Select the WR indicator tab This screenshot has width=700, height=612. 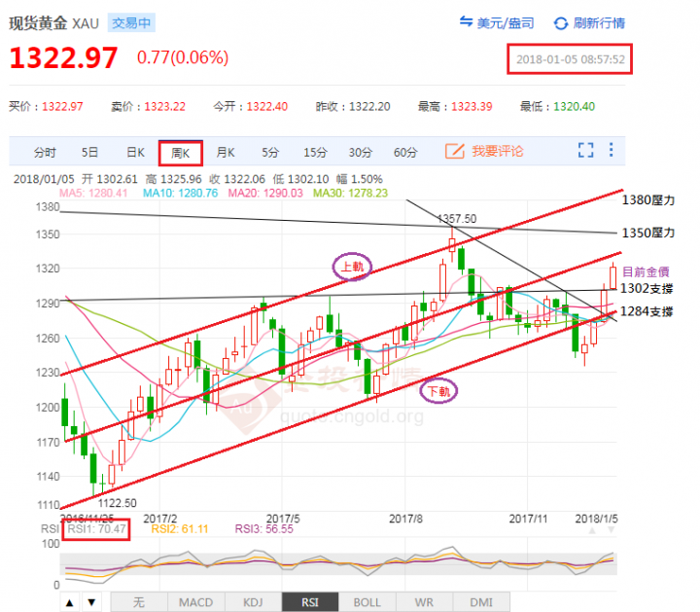click(424, 602)
